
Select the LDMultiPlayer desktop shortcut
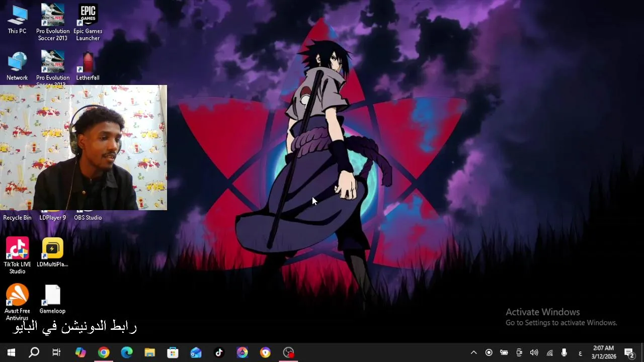coord(52,252)
